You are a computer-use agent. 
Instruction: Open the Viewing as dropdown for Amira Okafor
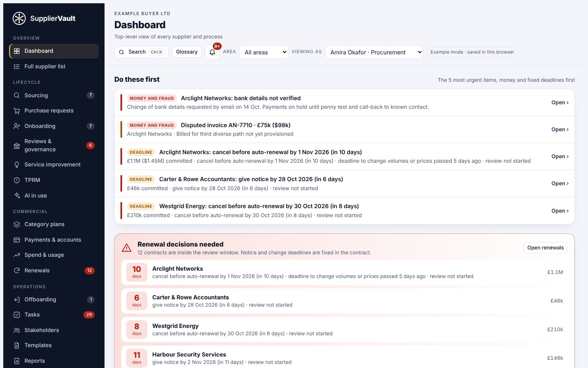[374, 52]
